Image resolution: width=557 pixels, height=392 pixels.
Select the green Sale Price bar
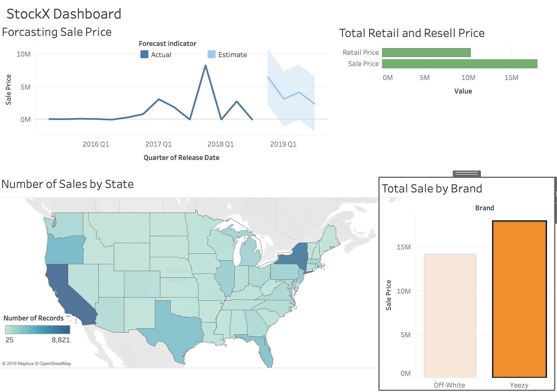460,64
